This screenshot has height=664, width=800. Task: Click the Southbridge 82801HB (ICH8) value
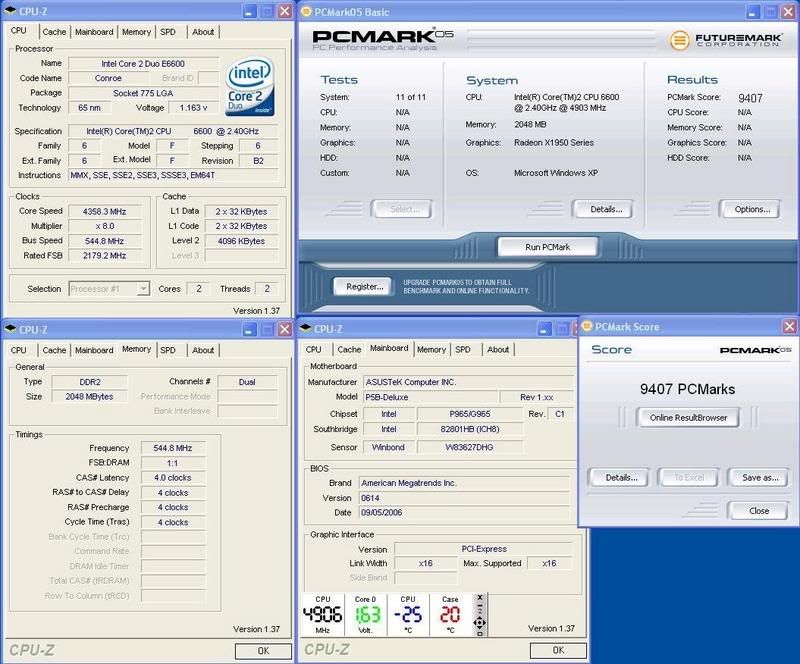pos(469,429)
